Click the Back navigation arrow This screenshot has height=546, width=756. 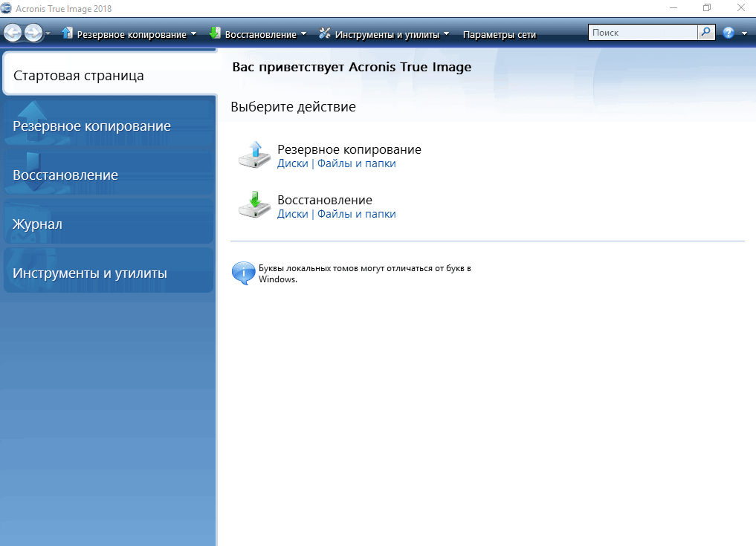coord(13,33)
